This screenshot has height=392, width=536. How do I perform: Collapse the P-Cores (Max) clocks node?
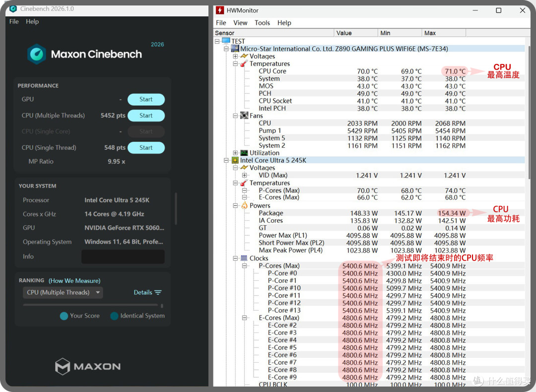point(244,265)
